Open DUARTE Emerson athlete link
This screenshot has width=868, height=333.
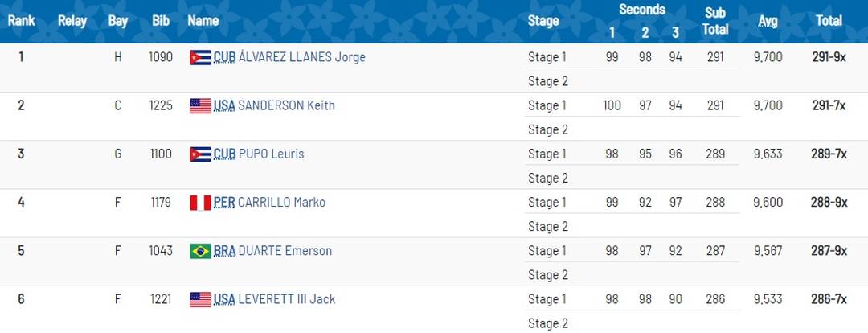tap(285, 250)
